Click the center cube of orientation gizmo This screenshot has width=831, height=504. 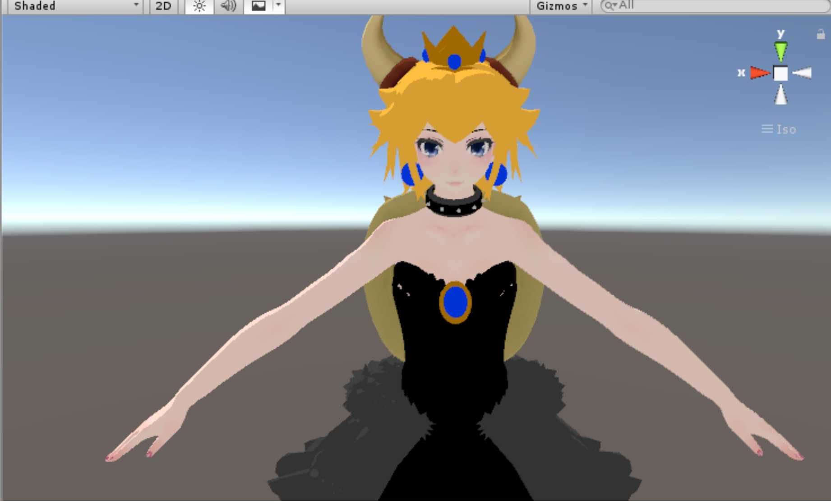[x=780, y=73]
